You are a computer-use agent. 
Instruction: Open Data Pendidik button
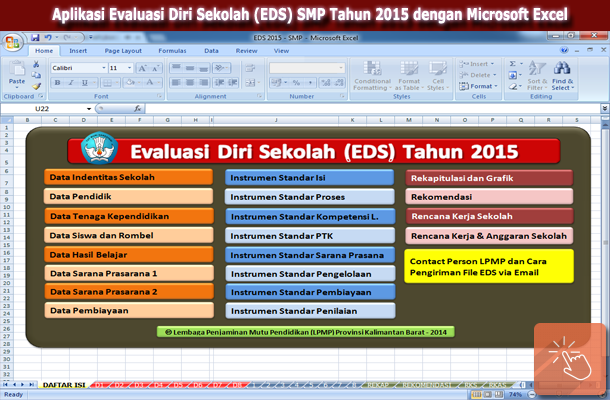[128, 196]
